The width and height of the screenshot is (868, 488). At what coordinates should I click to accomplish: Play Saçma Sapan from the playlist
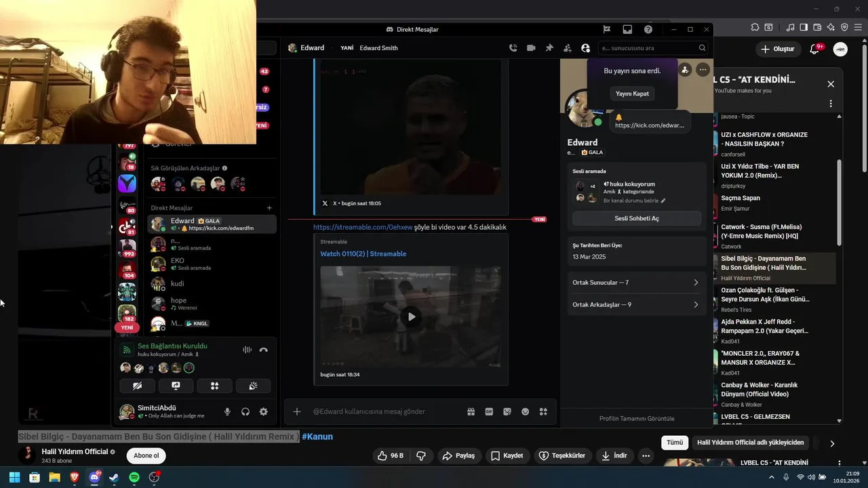tap(773, 203)
